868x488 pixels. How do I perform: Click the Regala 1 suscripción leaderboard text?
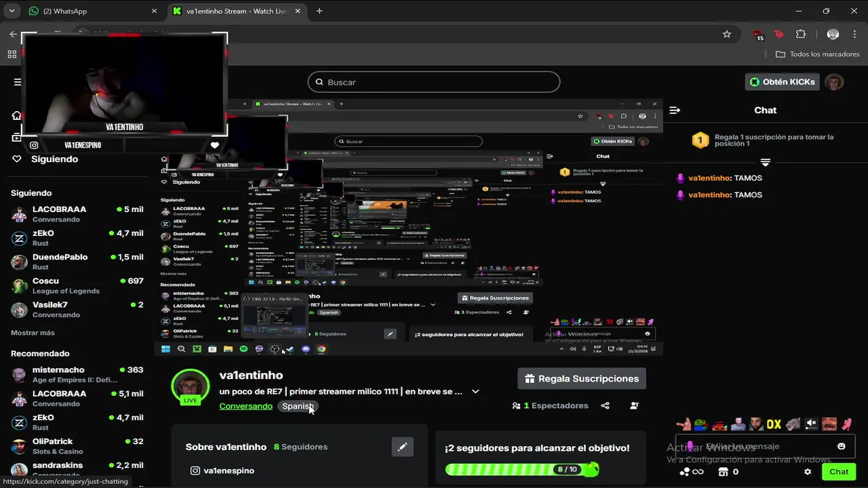tap(774, 140)
